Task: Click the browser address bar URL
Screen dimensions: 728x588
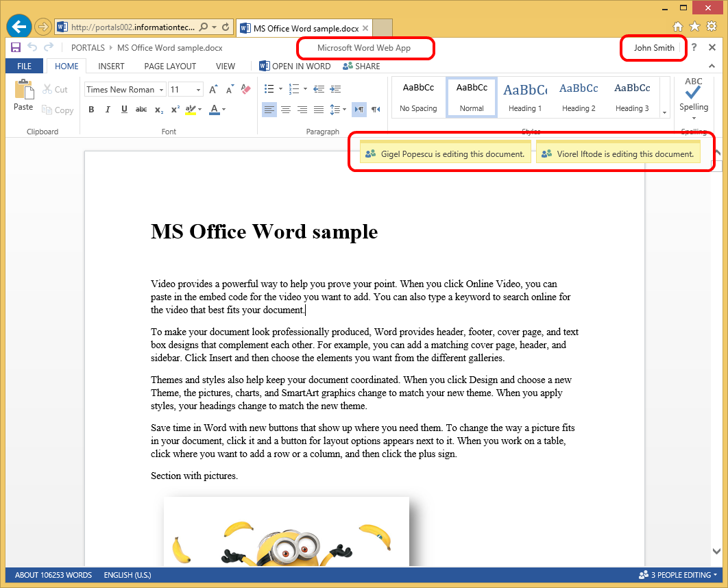Action: tap(133, 27)
